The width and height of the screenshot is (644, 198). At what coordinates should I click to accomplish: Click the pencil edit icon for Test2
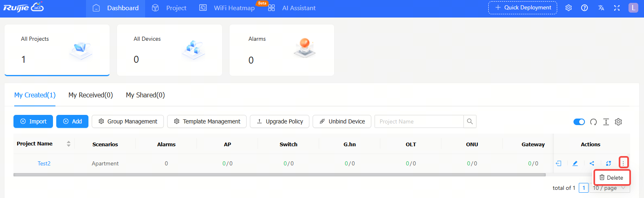(575, 163)
